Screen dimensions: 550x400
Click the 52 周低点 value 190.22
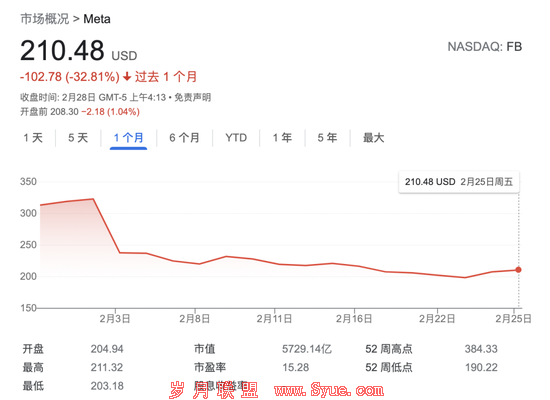click(481, 367)
